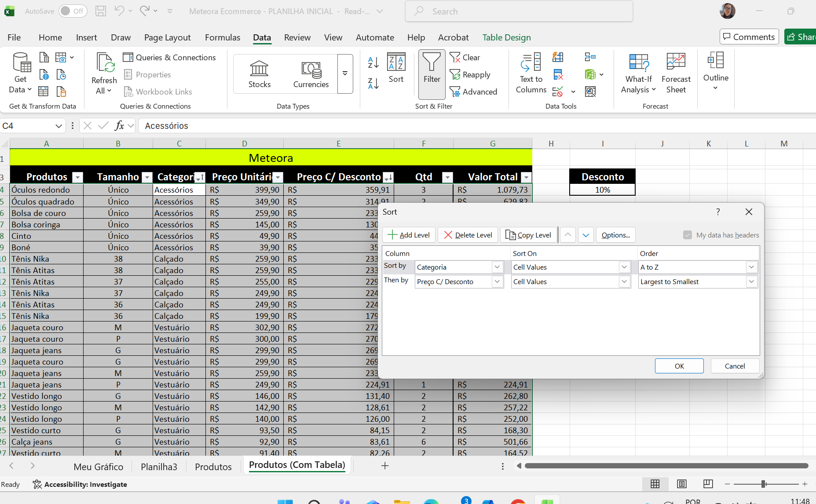This screenshot has width=816, height=504.
Task: Click Accessibility: Investigate status
Action: point(80,484)
